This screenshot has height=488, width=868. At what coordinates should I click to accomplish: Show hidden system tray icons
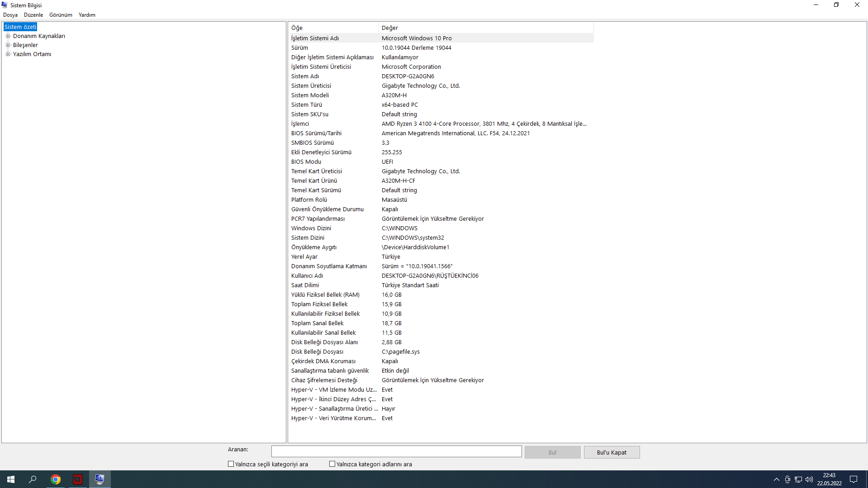(x=777, y=479)
